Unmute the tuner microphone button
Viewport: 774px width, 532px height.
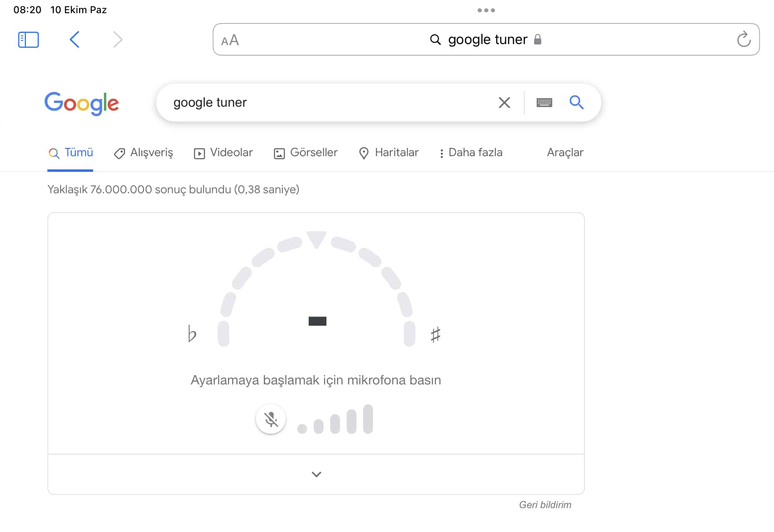click(x=271, y=419)
